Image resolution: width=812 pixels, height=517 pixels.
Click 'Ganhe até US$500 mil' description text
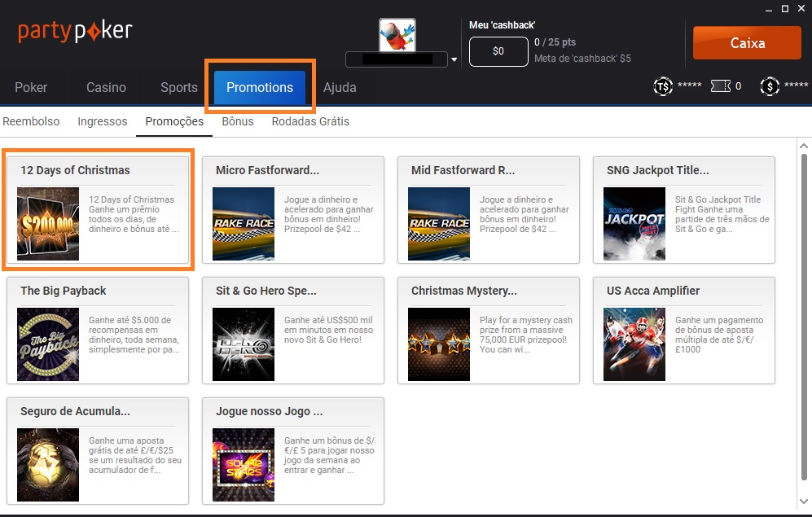(x=328, y=331)
